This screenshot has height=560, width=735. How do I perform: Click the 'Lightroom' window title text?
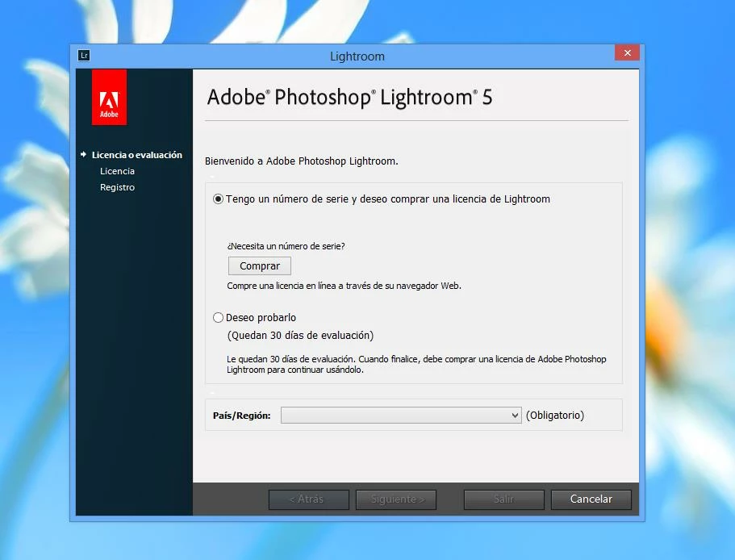(357, 56)
